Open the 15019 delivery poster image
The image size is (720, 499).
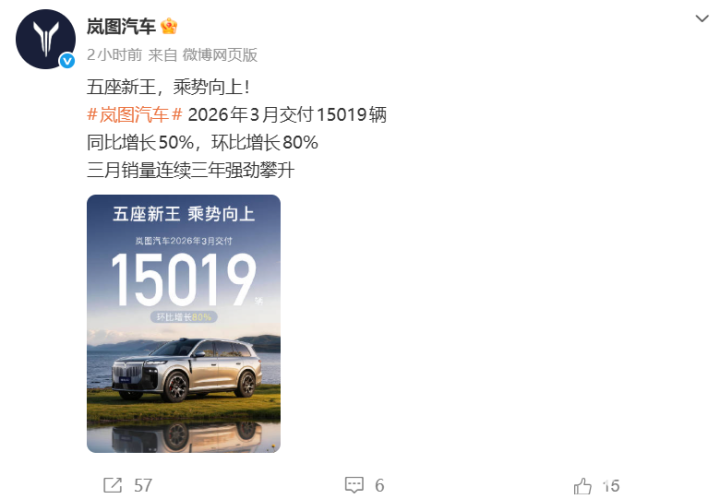pyautogui.click(x=184, y=324)
